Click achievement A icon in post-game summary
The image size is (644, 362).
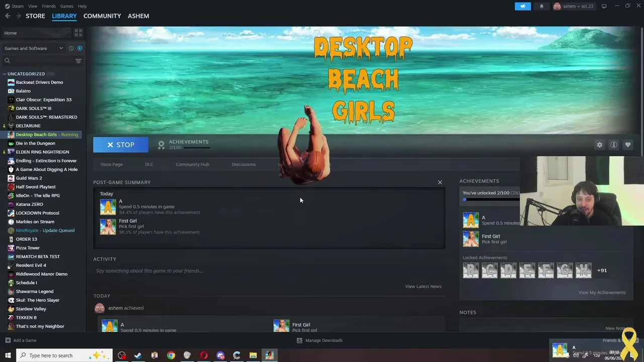click(x=108, y=207)
